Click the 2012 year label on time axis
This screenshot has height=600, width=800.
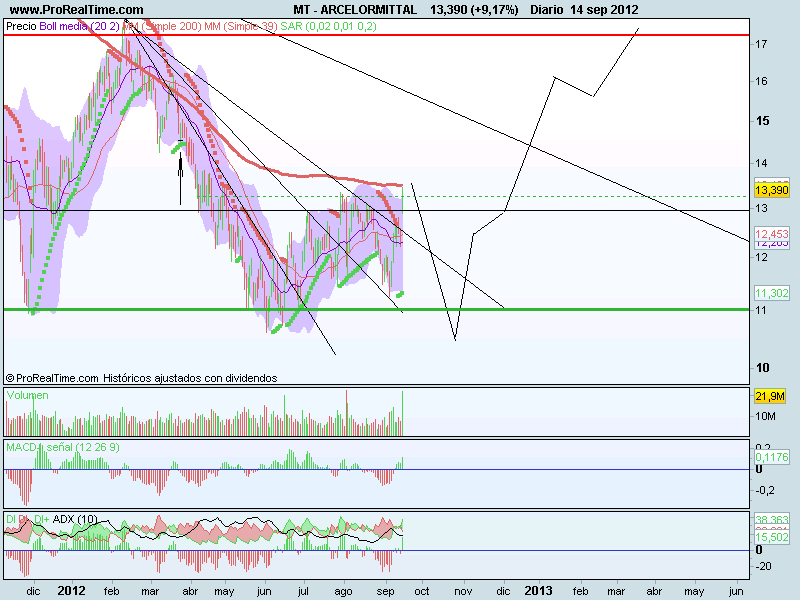(71, 591)
